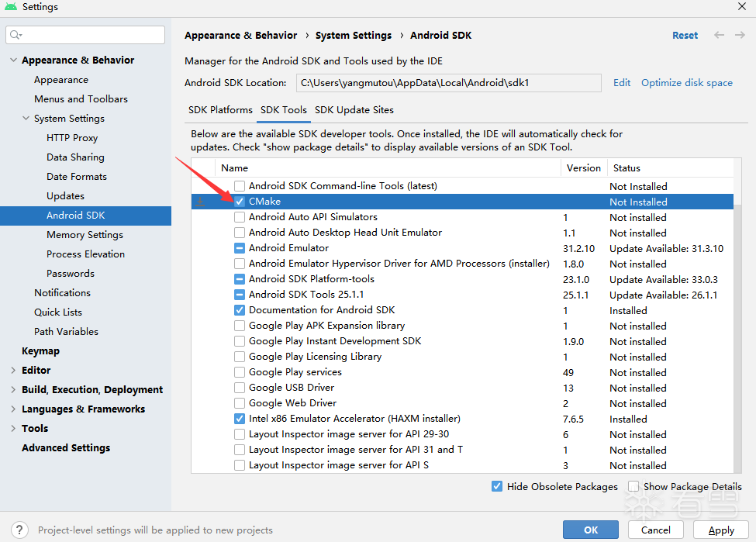Click the CMake download pending icon
The image size is (756, 542).
(200, 202)
